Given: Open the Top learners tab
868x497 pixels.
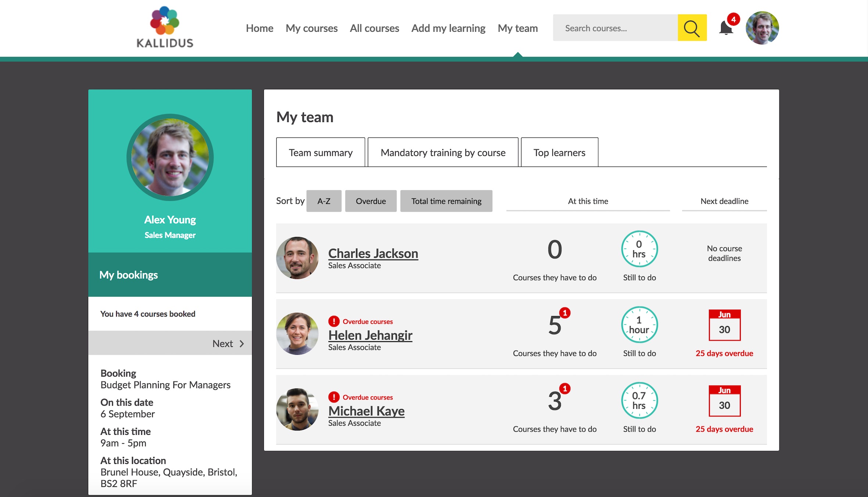Looking at the screenshot, I should pyautogui.click(x=559, y=153).
